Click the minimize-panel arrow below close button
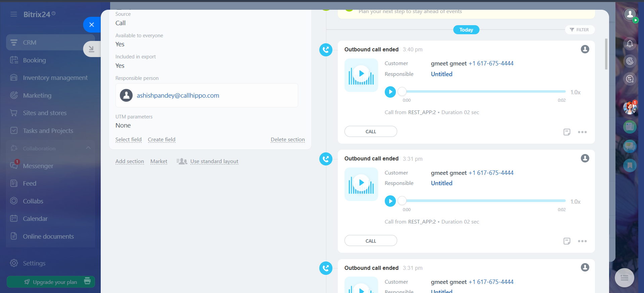The image size is (644, 293). (92, 49)
